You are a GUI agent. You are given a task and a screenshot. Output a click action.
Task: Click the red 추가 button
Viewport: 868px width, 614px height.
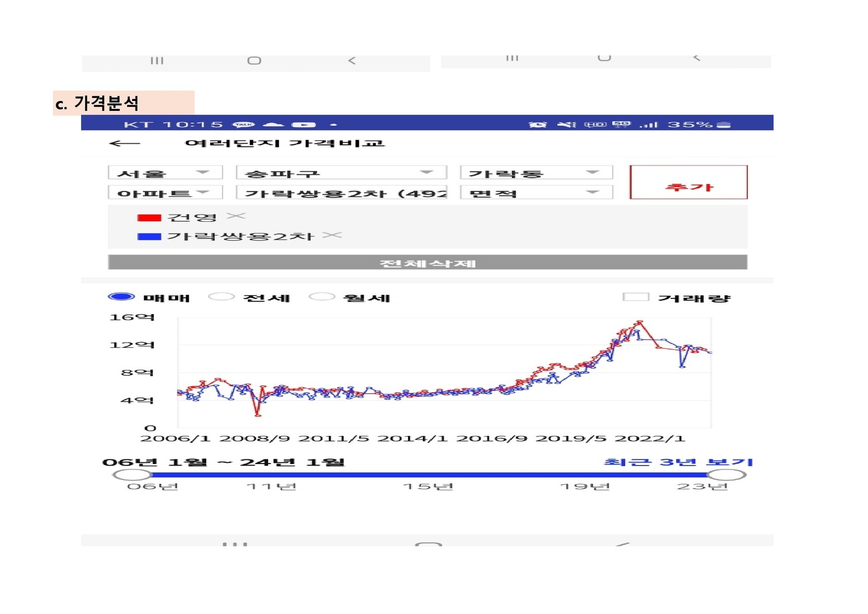coord(688,182)
